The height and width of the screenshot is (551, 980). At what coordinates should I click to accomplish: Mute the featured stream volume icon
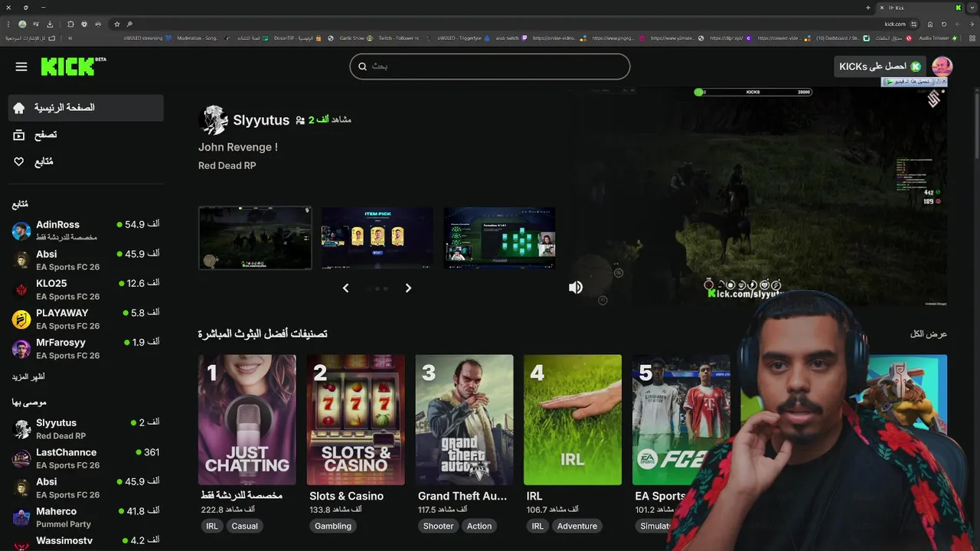pos(576,287)
